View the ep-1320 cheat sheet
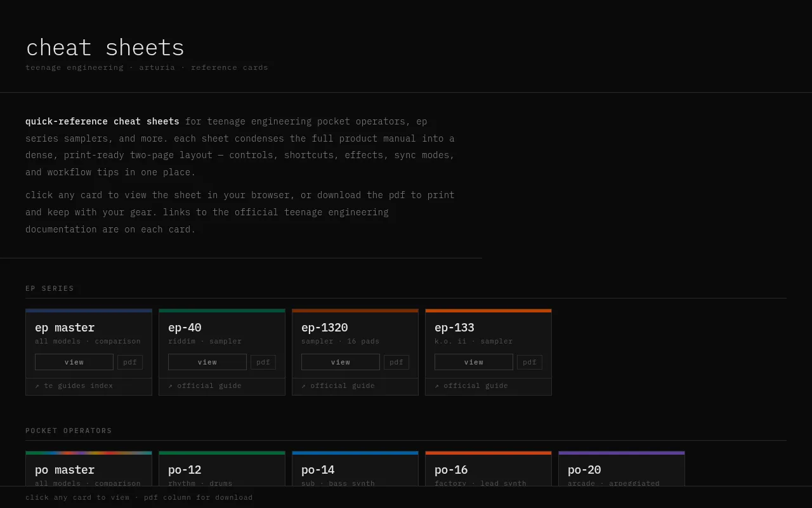This screenshot has height=508, width=812. [341, 362]
